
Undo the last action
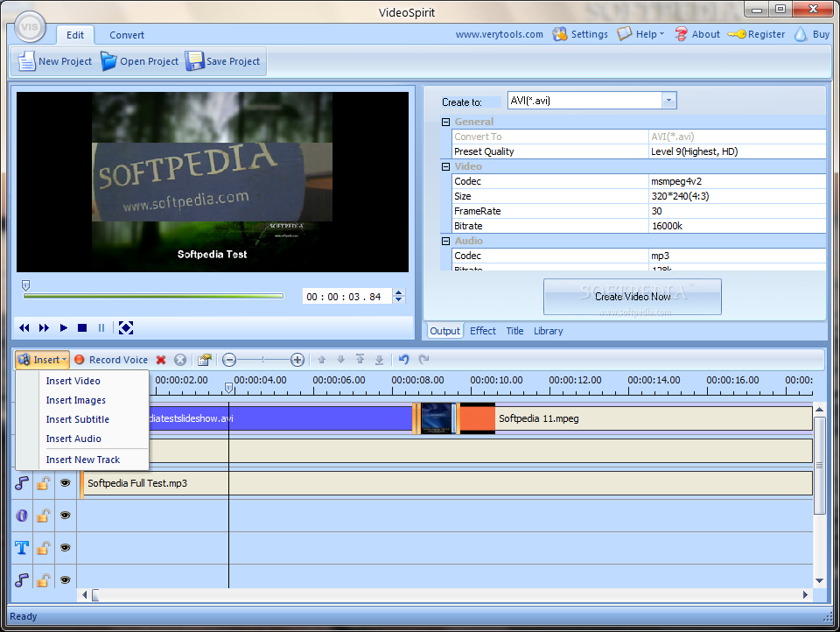(x=403, y=360)
